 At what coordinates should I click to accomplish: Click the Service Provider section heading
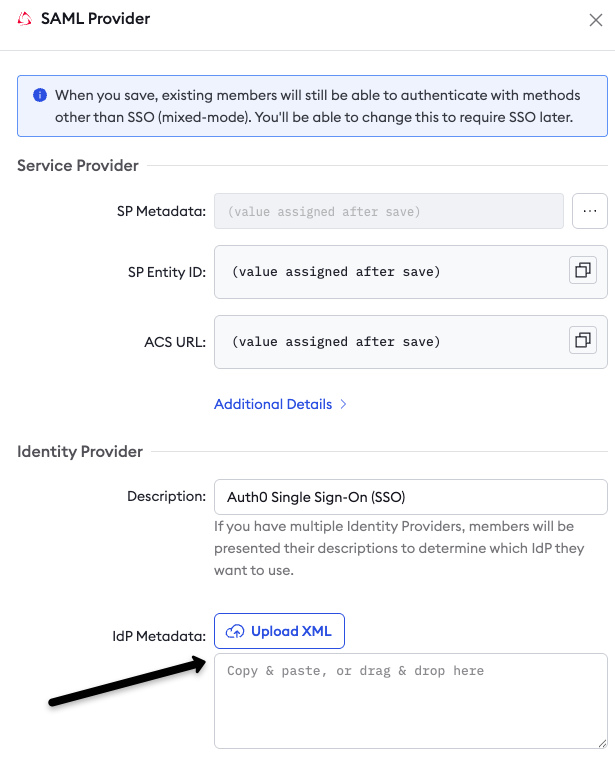click(x=78, y=166)
